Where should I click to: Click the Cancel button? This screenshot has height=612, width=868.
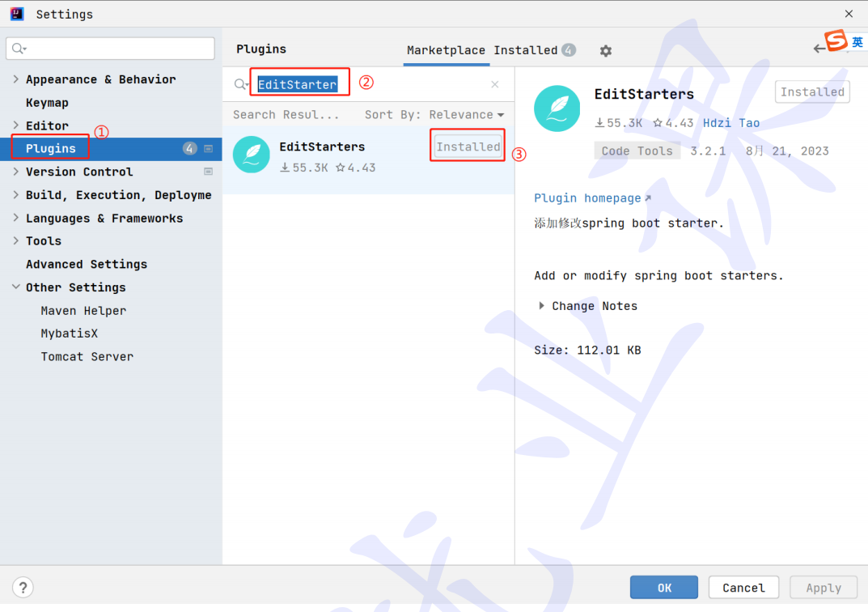coord(743,587)
